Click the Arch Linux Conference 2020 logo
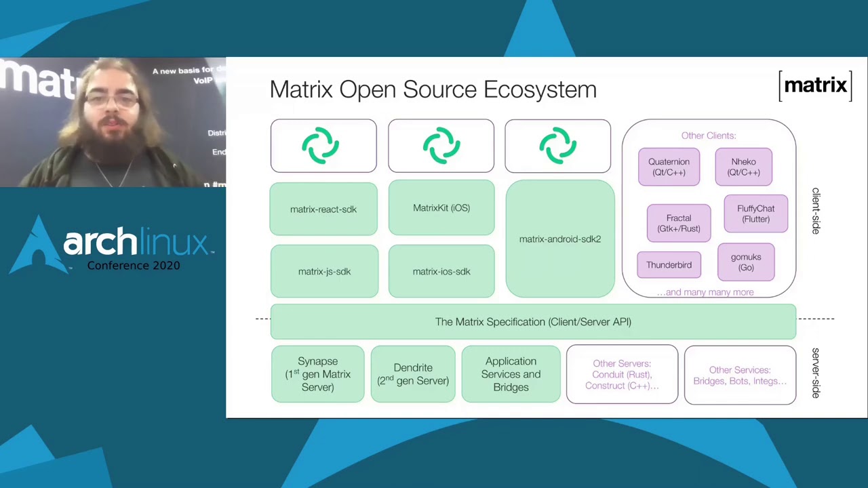Viewport: 868px width, 488px height. tap(112, 246)
